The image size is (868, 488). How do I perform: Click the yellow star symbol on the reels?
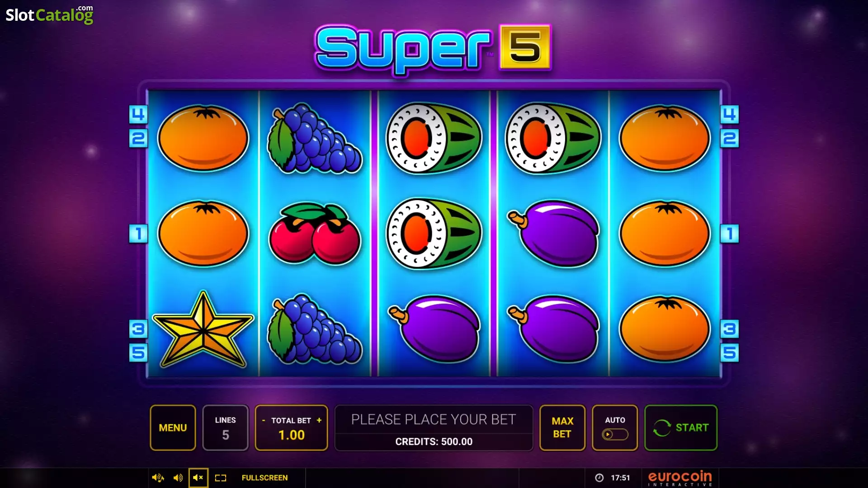(203, 329)
